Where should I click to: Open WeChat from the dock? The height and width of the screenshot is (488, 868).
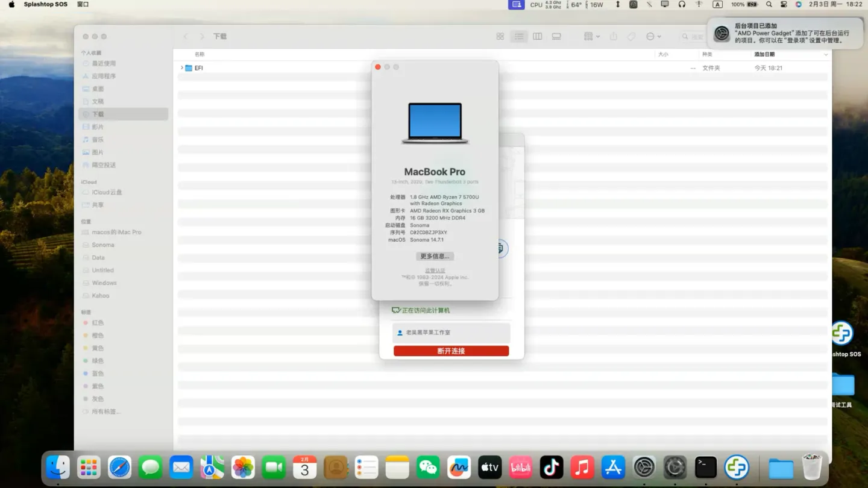(x=428, y=468)
